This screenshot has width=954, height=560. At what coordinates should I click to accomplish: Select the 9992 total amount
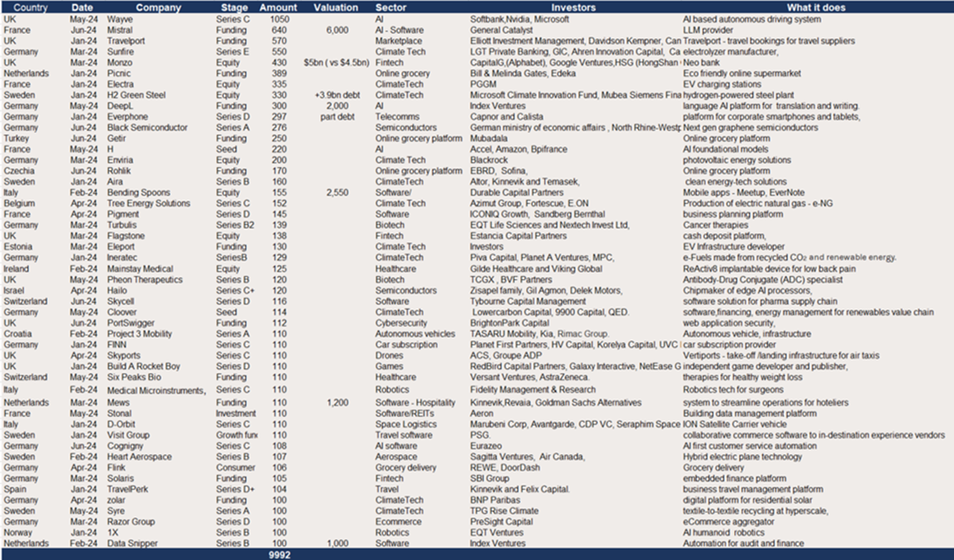point(279,555)
